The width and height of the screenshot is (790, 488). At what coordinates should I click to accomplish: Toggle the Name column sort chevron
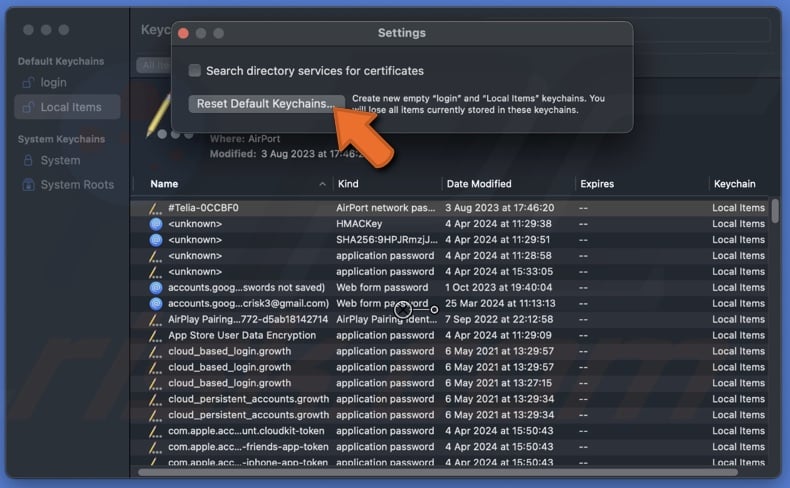click(x=322, y=184)
